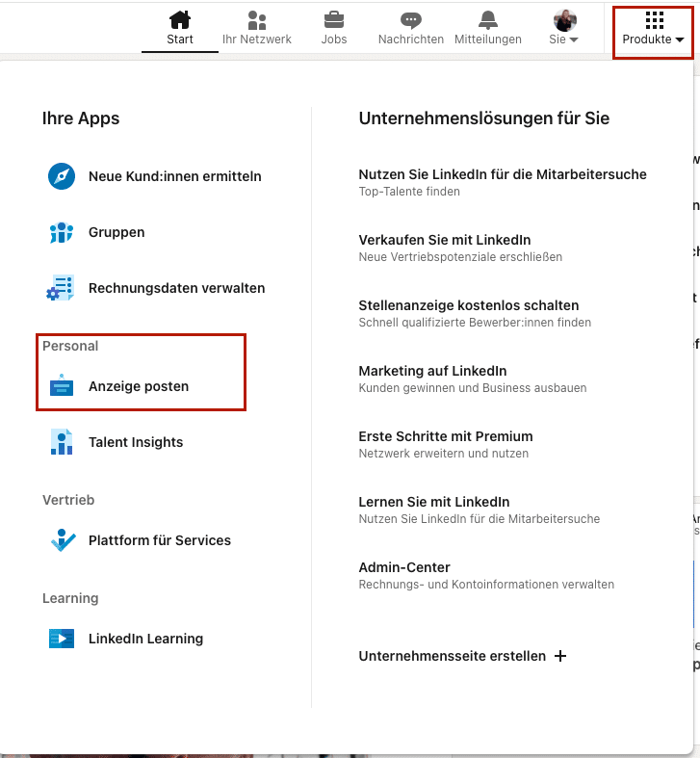The image size is (700, 758).
Task: Click the Anzeige posten icon
Action: [62, 385]
